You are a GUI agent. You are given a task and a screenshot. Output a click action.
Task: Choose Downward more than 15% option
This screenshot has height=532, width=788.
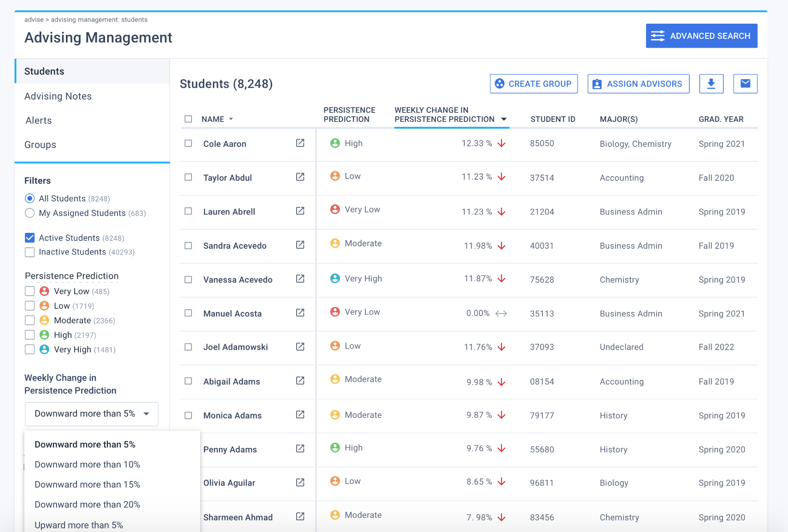[87, 484]
